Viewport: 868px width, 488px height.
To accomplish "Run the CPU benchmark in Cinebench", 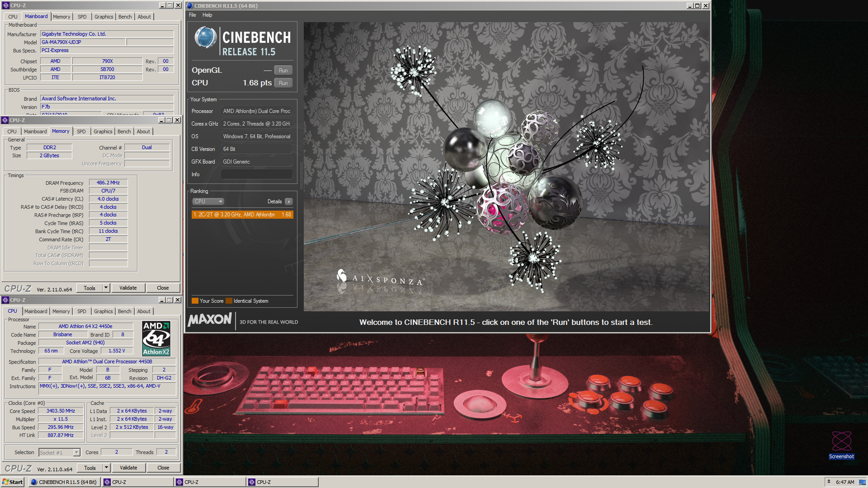I will point(283,83).
